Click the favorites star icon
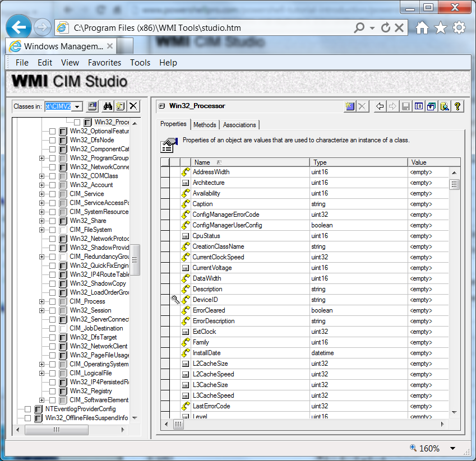This screenshot has height=461, width=476. tap(441, 27)
